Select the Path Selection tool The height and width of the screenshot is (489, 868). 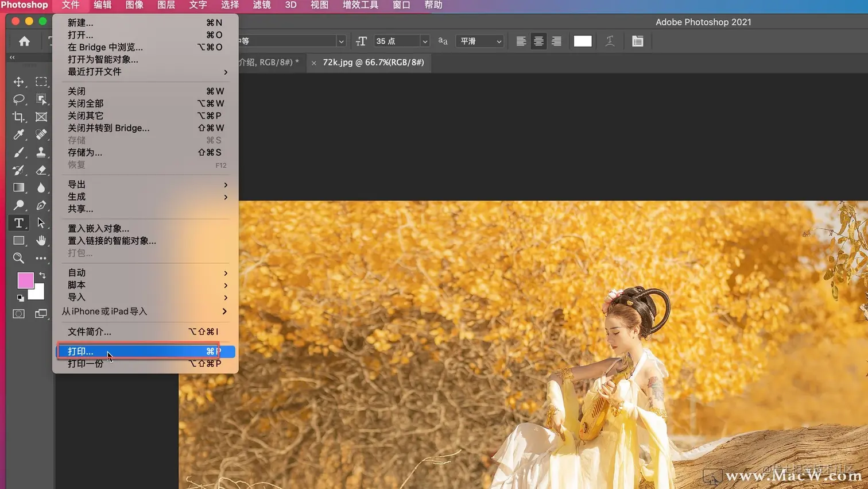pyautogui.click(x=41, y=223)
